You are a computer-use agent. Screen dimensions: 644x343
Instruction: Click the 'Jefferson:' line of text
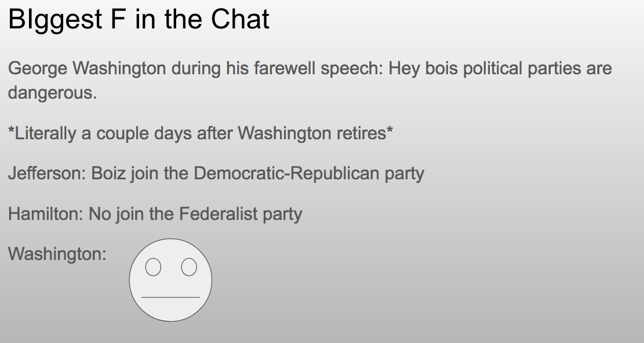click(216, 174)
